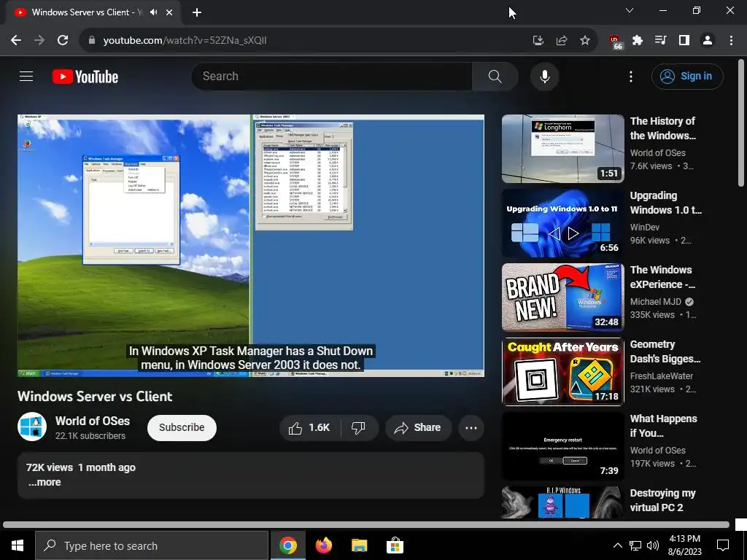This screenshot has height=560, width=747.
Task: Bookmark this tab with star icon
Action: (x=585, y=41)
